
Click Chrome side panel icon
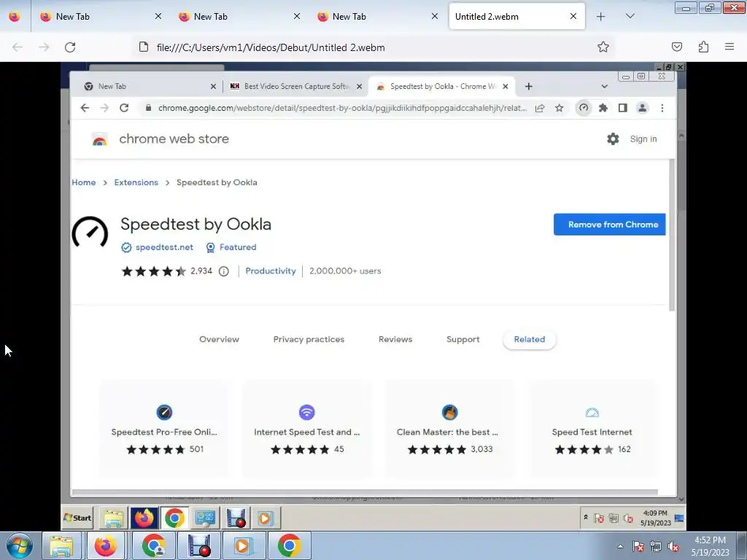click(623, 108)
